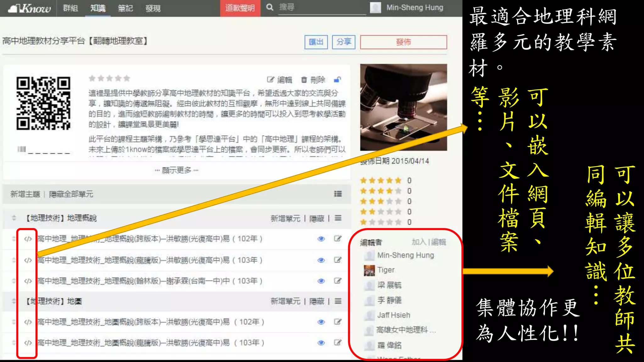Open the 群組 tab
Image resolution: width=644 pixels, height=362 pixels.
[70, 8]
